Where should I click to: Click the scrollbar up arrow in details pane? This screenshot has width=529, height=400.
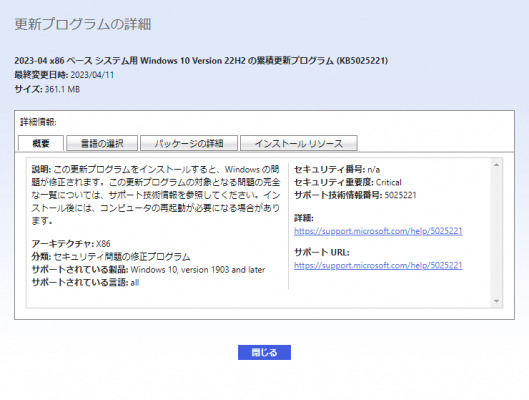point(496,165)
